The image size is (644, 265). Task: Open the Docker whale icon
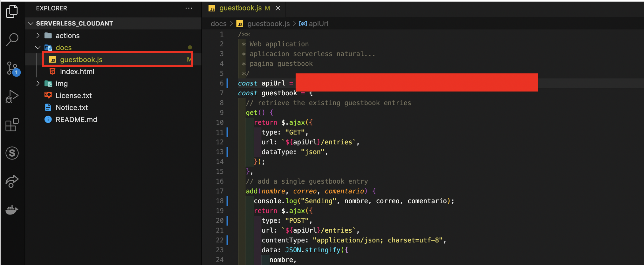click(x=12, y=210)
